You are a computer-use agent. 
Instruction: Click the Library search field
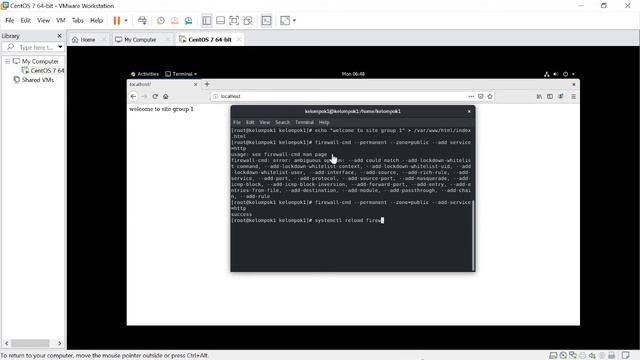pyautogui.click(x=36, y=47)
